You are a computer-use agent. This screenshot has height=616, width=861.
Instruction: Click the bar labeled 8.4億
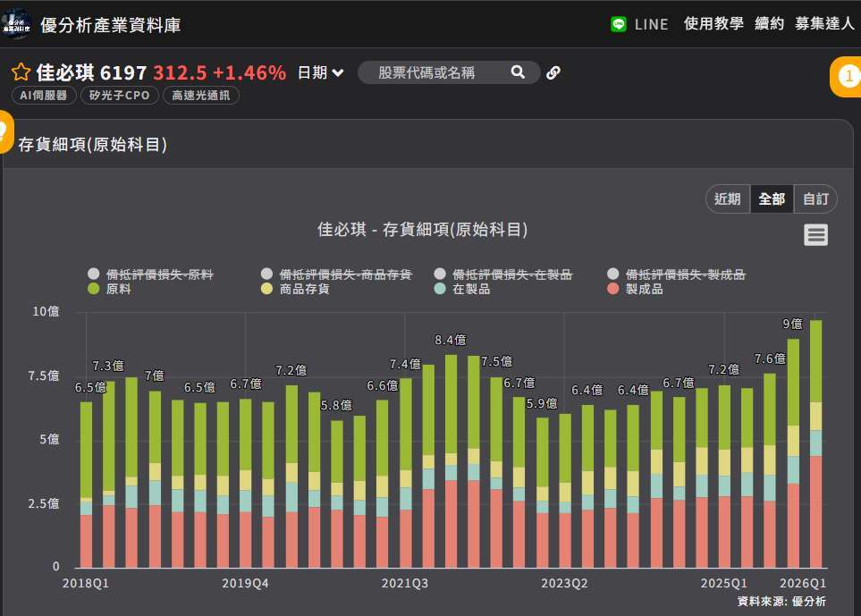(451, 461)
